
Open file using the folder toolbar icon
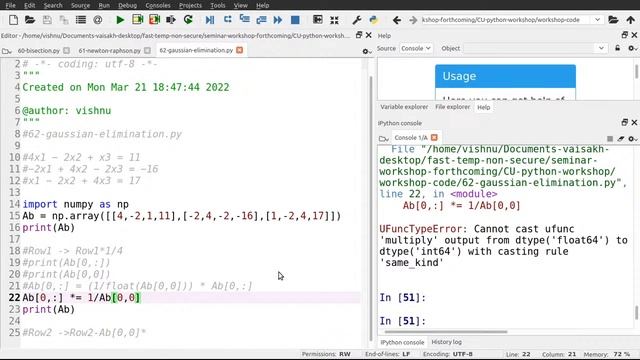pyautogui.click(x=30, y=20)
